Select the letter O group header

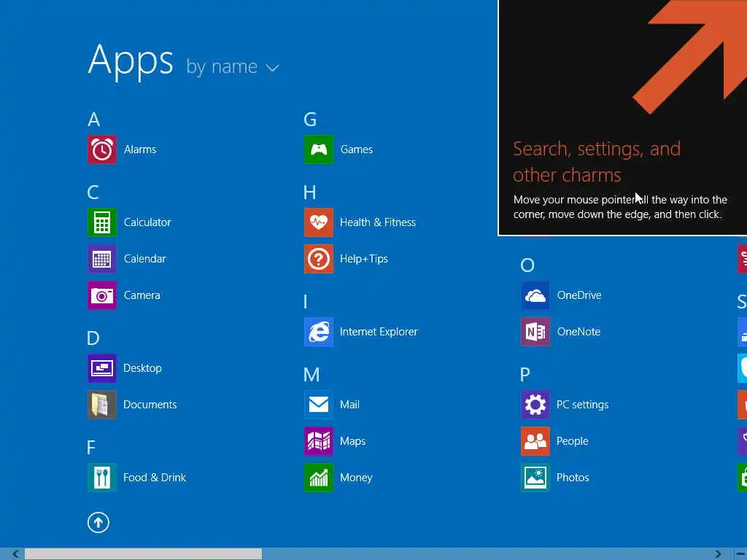tap(527, 265)
